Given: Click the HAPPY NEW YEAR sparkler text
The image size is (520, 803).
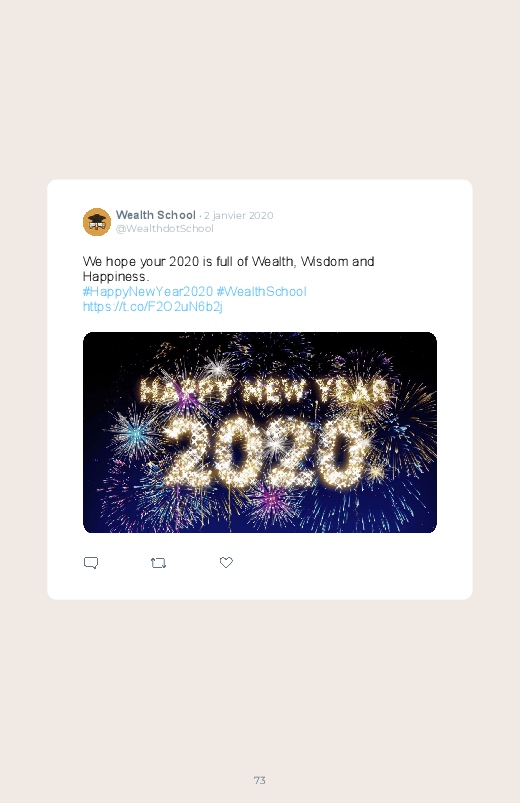Looking at the screenshot, I should tap(263, 391).
